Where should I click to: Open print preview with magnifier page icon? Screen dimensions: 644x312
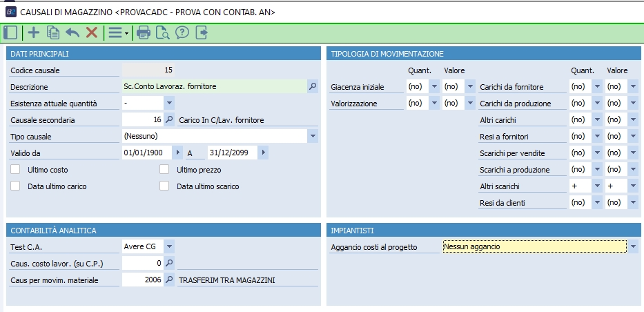pos(163,32)
